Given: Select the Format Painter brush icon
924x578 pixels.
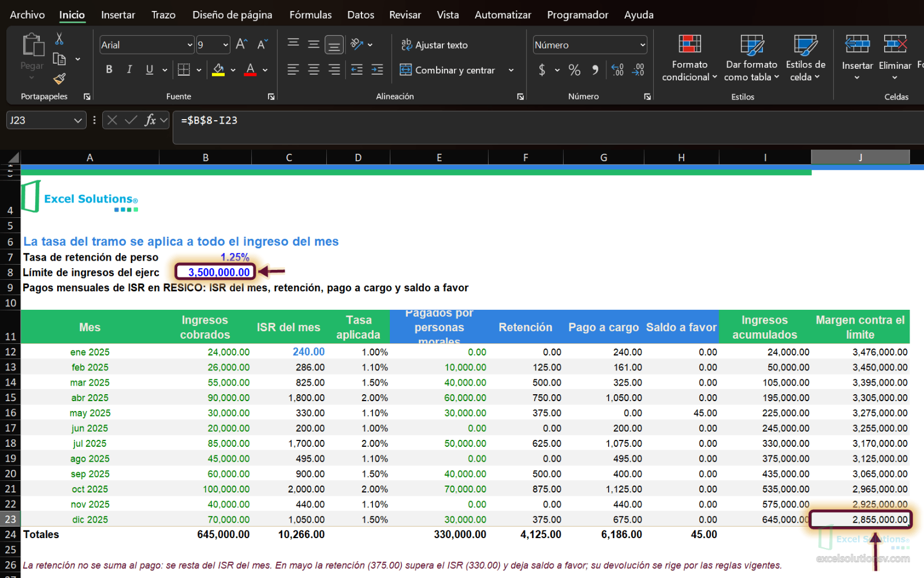Looking at the screenshot, I should point(59,79).
